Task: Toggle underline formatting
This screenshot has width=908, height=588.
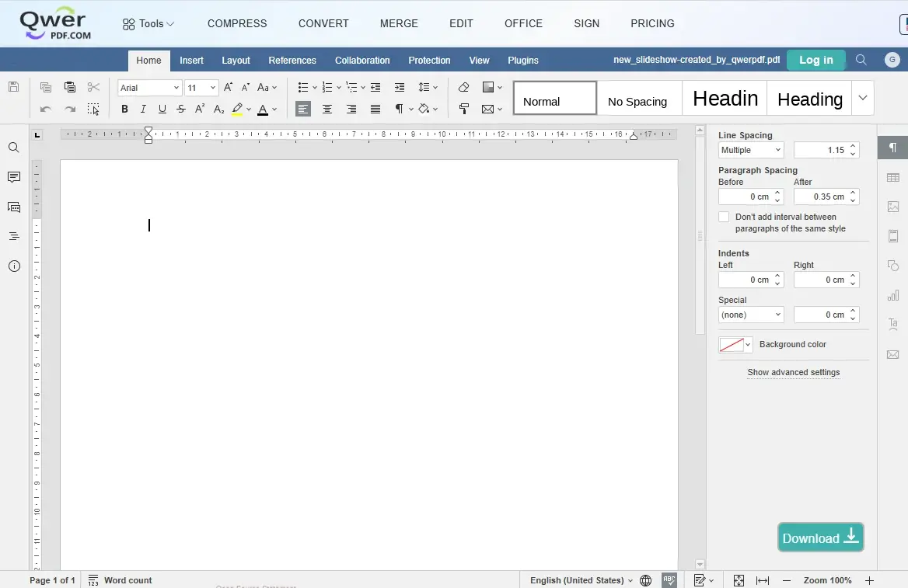Action: (162, 109)
